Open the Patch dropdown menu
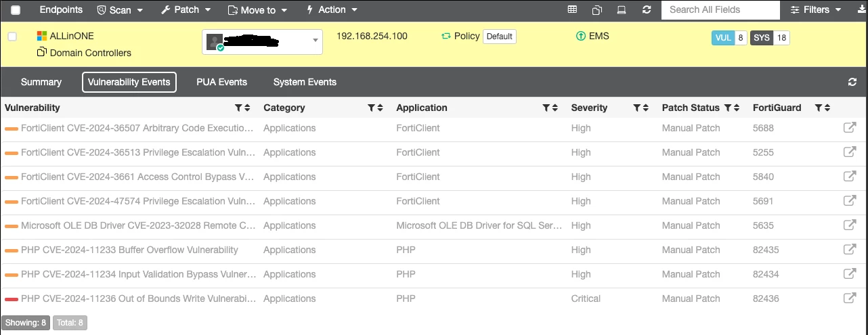Image resolution: width=868 pixels, height=335 pixels. click(x=186, y=9)
